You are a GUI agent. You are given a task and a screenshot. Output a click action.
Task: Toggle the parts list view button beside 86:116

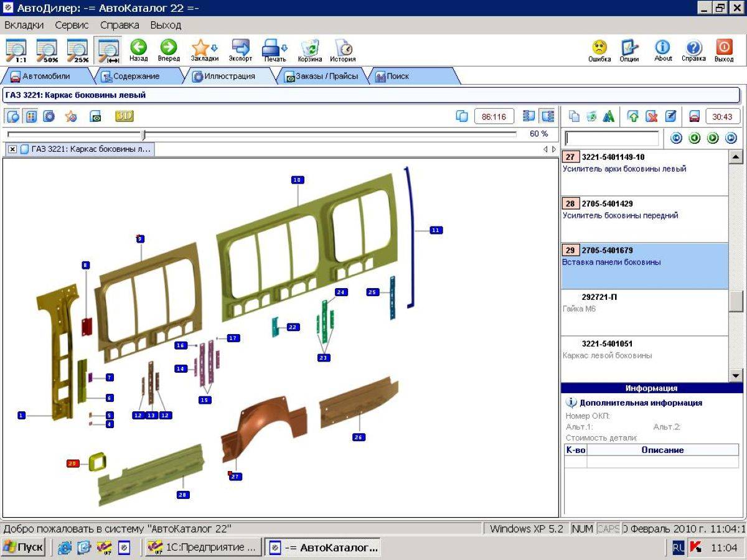pos(530,116)
